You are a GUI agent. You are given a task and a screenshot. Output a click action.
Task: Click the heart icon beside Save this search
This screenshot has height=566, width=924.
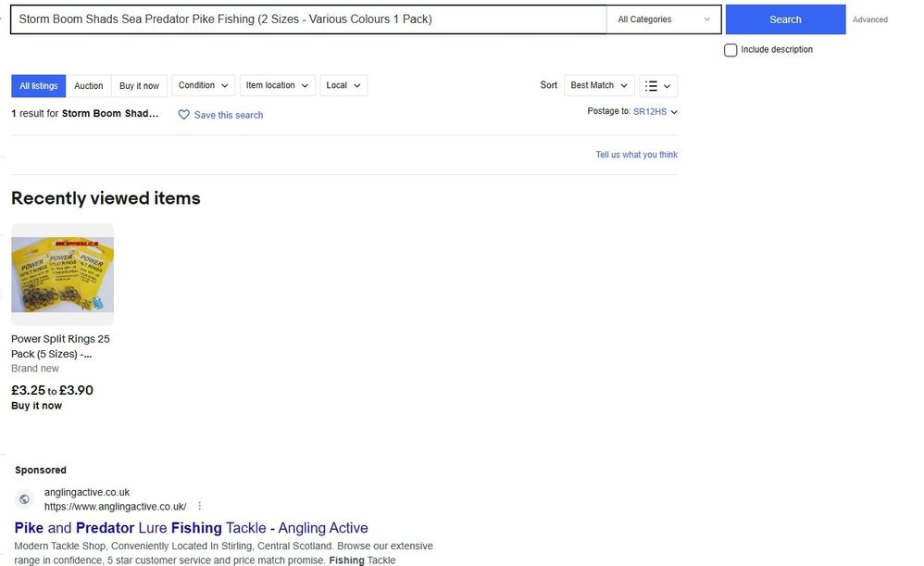coord(183,115)
